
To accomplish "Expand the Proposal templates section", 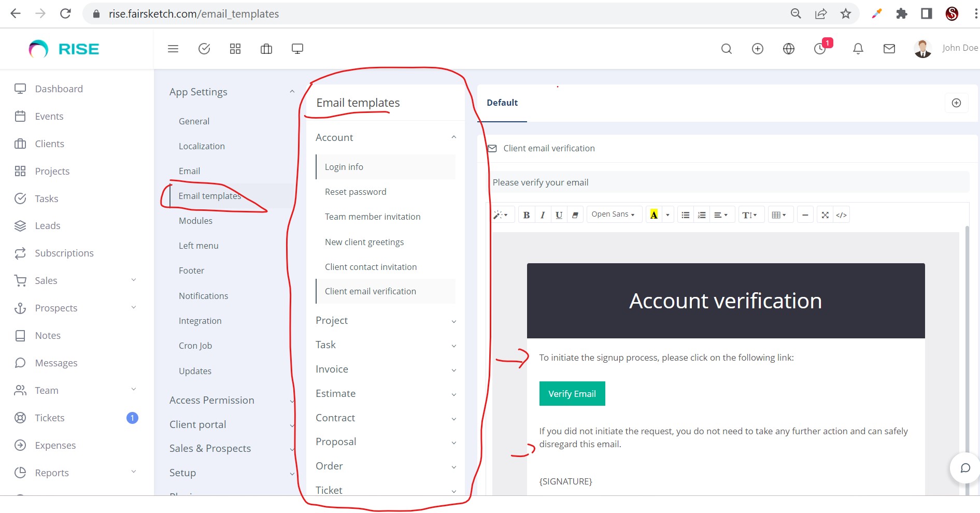I will [386, 441].
